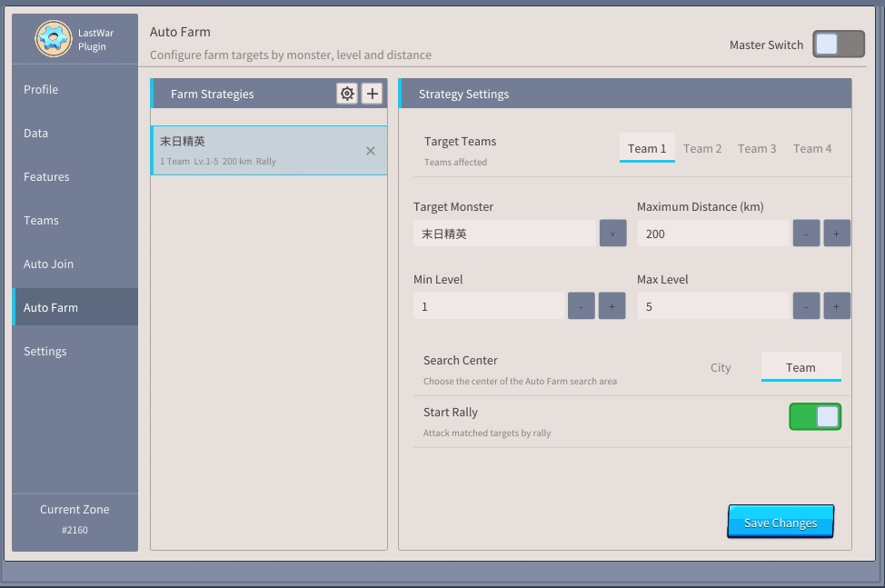Click the LastWar Plugin gear logo
Screen dimensions: 885x588
53,39
